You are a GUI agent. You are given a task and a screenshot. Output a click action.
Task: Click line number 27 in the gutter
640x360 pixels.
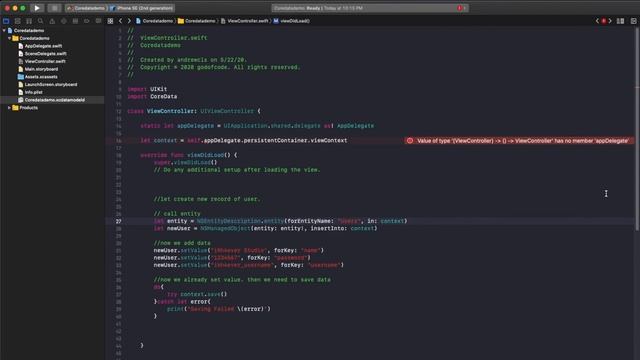[118, 221]
